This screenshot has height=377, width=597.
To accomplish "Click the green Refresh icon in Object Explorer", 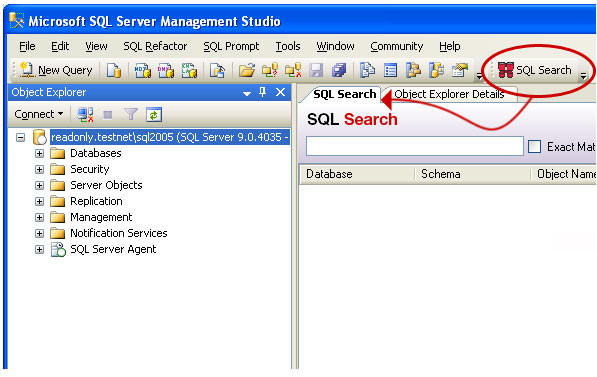I will click(x=154, y=114).
